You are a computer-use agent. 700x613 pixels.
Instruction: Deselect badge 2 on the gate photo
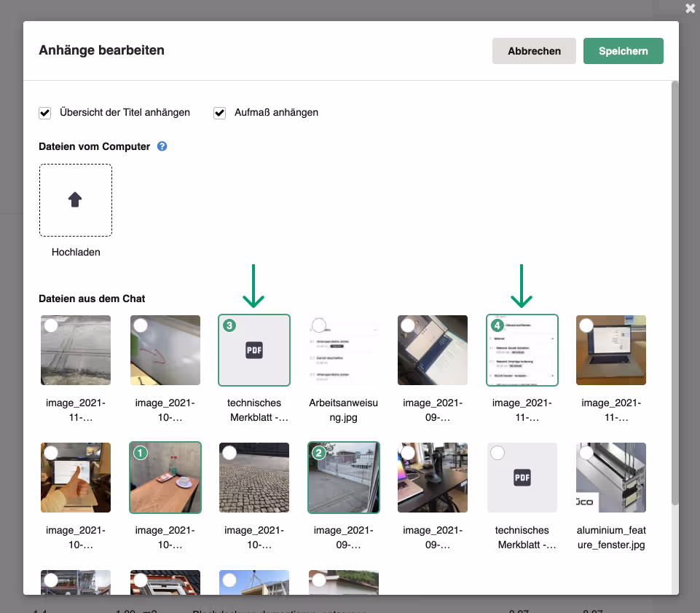click(319, 453)
